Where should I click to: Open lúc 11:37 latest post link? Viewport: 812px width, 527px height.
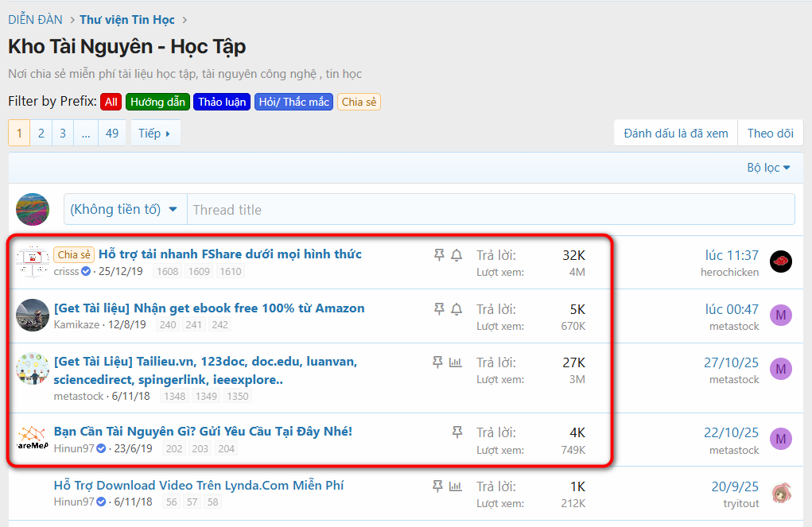coord(732,255)
